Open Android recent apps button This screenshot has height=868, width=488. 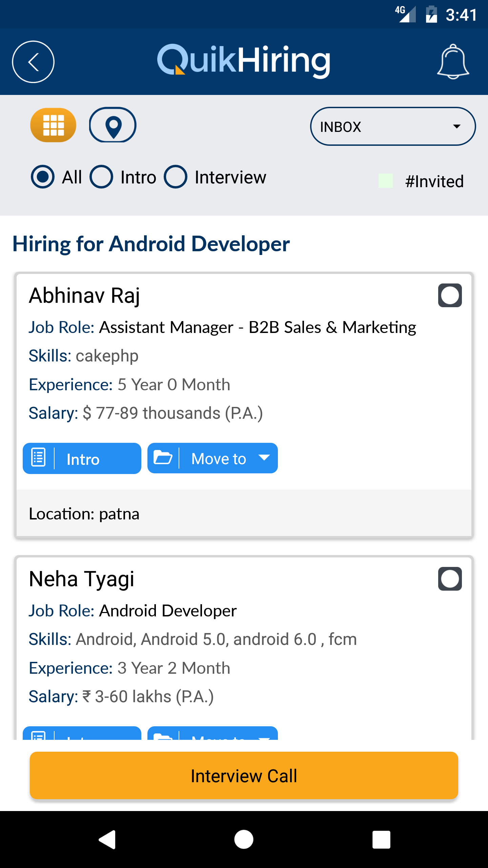pyautogui.click(x=381, y=840)
